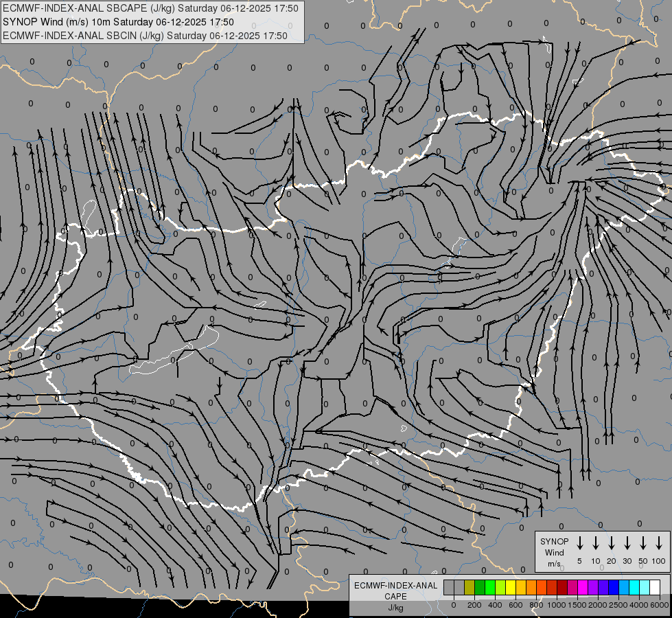The image size is (672, 618).
Task: Click the ECMWF-INDEX-ANAL legend label
Action: coord(395,586)
